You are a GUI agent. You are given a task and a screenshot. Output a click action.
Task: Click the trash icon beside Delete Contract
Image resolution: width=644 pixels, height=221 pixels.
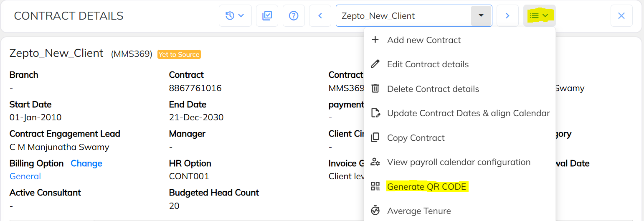coord(375,89)
